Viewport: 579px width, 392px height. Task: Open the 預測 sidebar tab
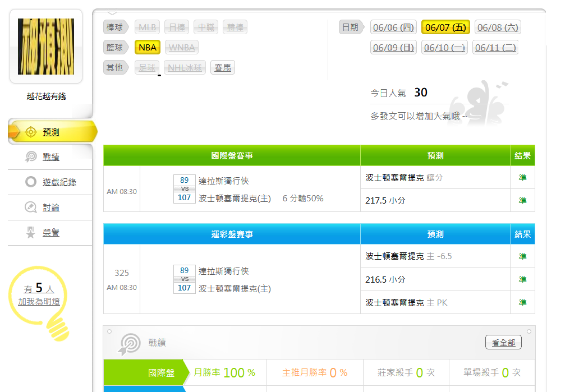click(x=51, y=132)
